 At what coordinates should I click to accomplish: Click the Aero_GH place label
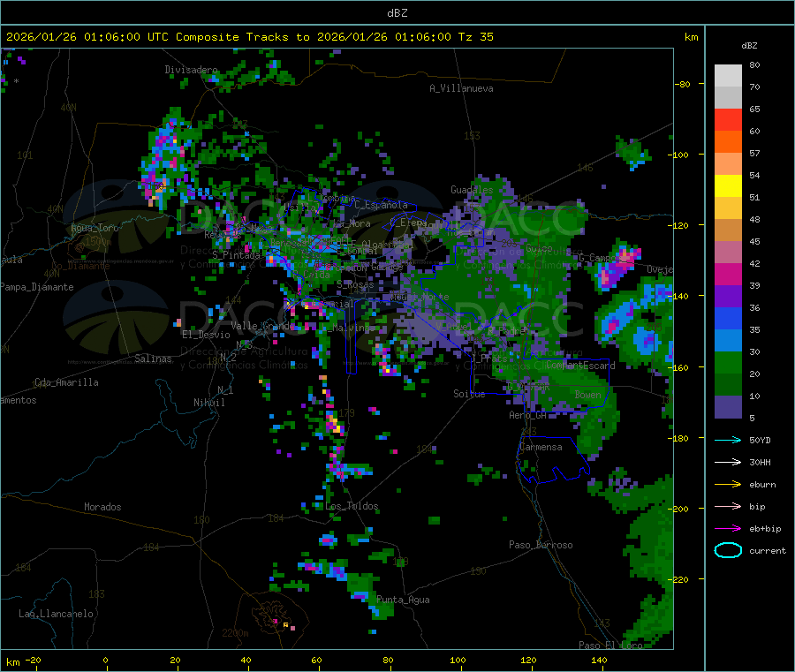point(527,415)
